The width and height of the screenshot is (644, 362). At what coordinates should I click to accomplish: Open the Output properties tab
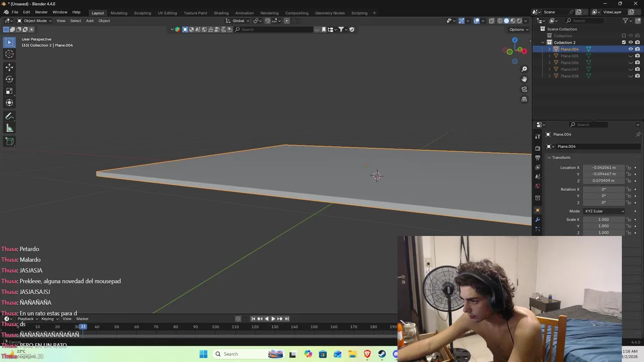pyautogui.click(x=537, y=158)
